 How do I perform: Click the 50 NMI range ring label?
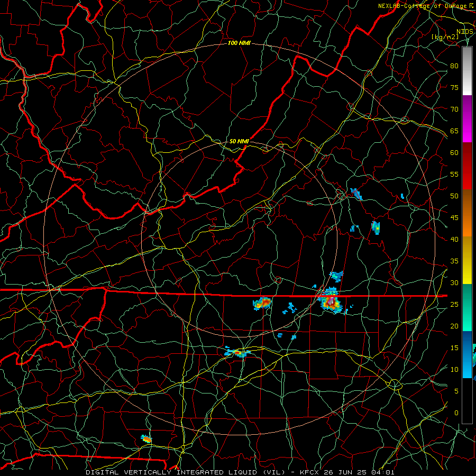pos(239,141)
